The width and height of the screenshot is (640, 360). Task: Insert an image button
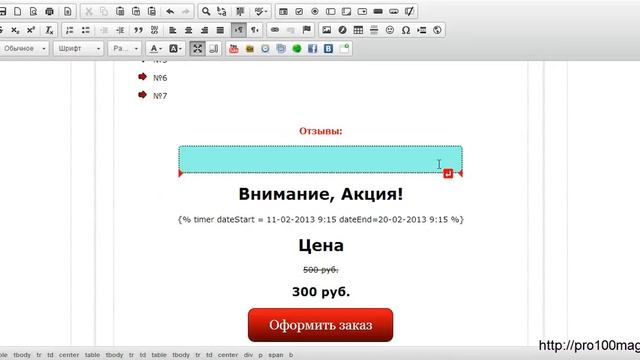[x=393, y=11]
